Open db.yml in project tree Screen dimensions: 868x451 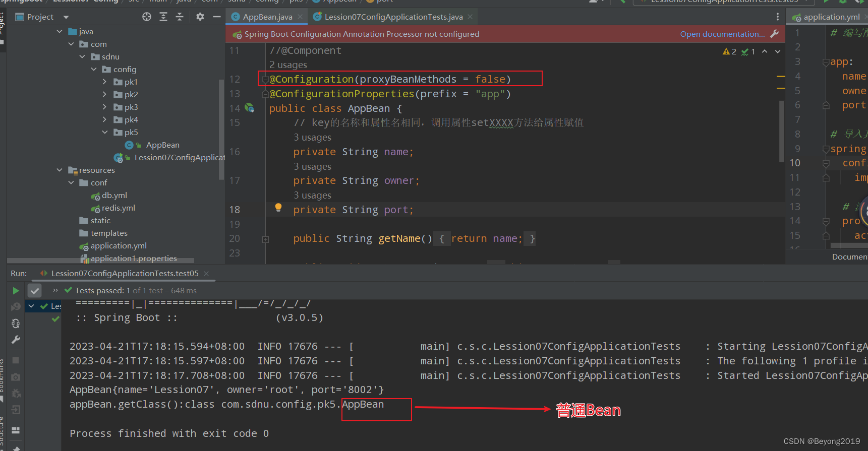point(114,195)
